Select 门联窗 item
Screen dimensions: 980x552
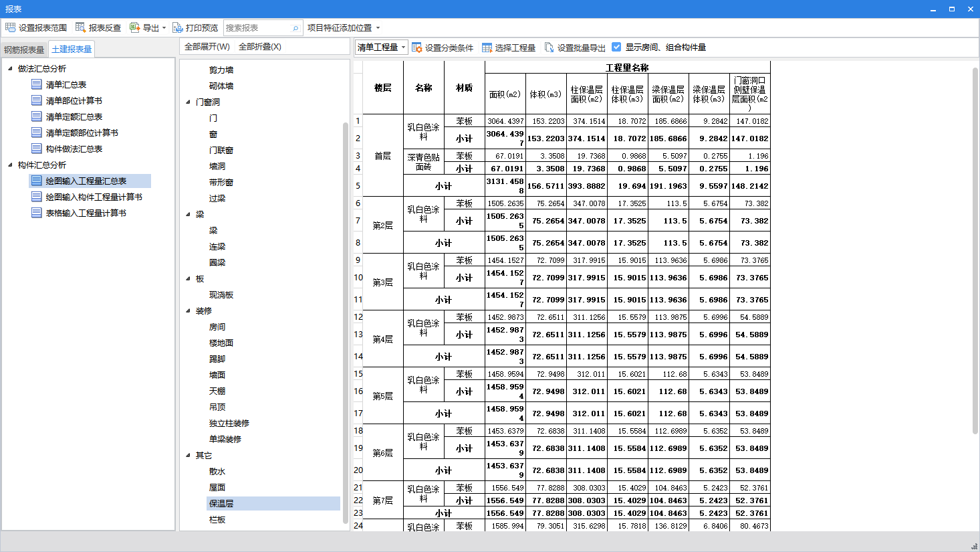coord(221,150)
